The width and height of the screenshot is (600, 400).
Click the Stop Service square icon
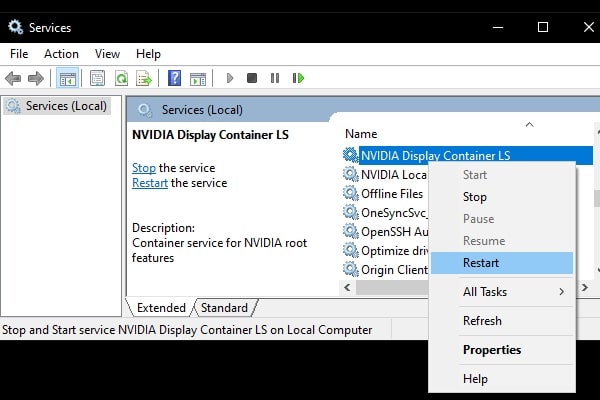pyautogui.click(x=252, y=78)
